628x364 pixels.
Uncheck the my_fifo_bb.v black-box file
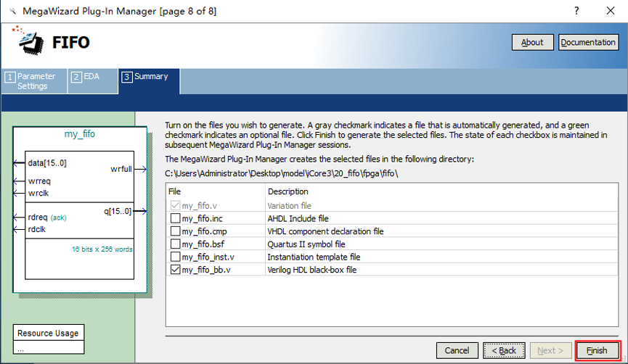[x=175, y=270]
